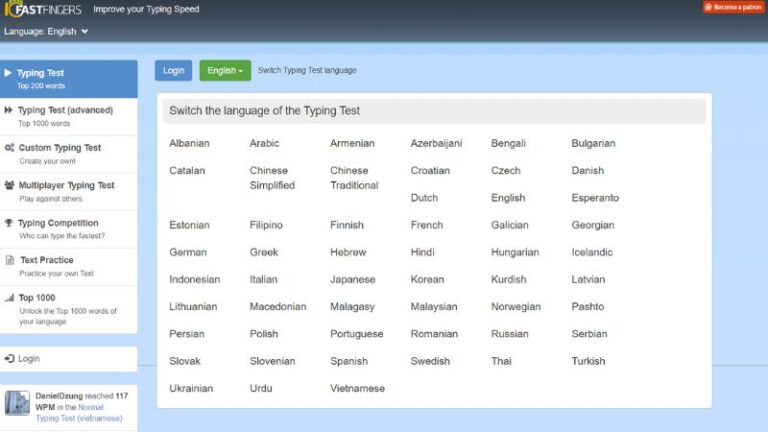
Task: Click the trophy icon for Typing Competition
Action: [x=9, y=223]
